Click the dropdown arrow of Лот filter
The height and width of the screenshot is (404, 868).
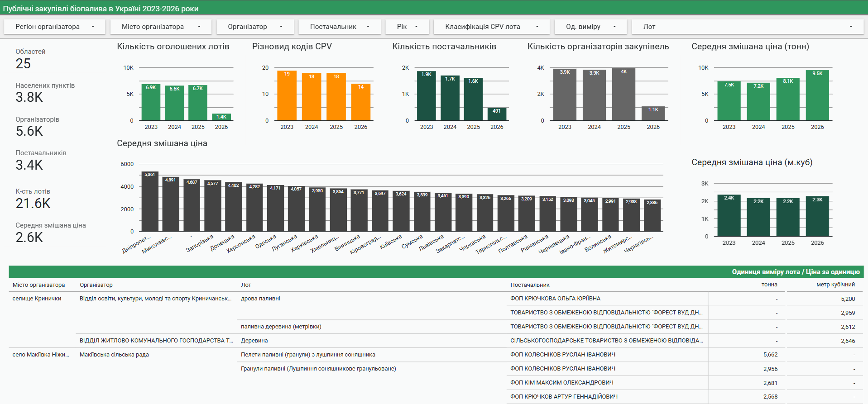point(850,27)
